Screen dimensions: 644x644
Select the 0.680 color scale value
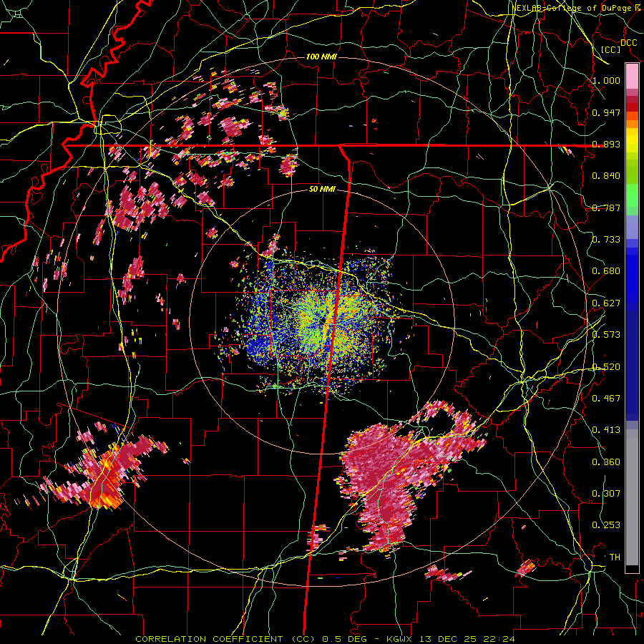(606, 271)
